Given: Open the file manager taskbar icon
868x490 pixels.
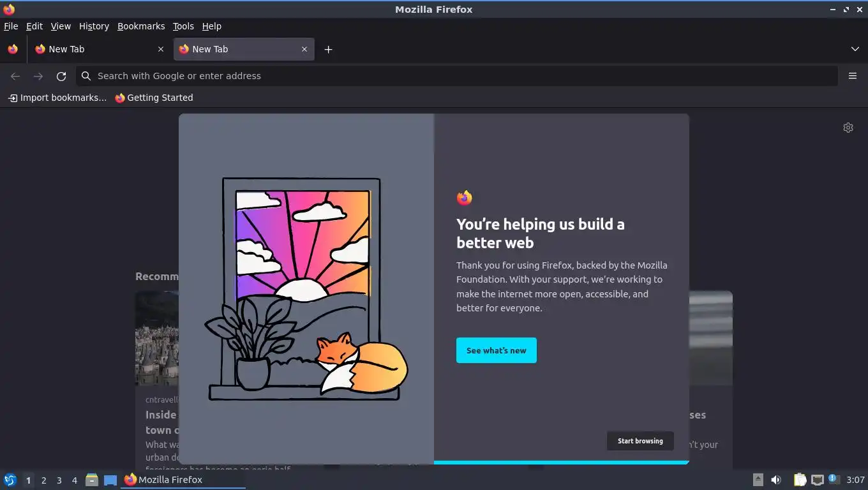Looking at the screenshot, I should click(x=92, y=480).
